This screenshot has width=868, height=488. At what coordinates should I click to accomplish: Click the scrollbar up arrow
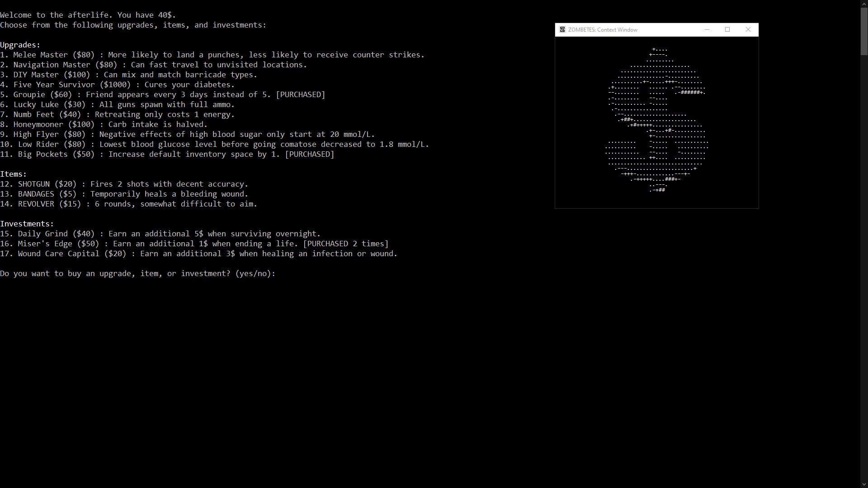[x=863, y=4]
